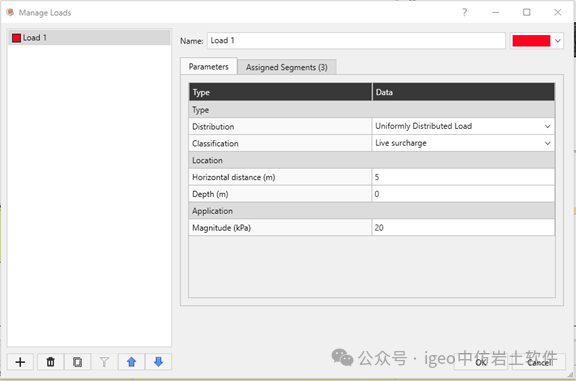Move load down with blue arrow
576x381 pixels.
click(158, 362)
